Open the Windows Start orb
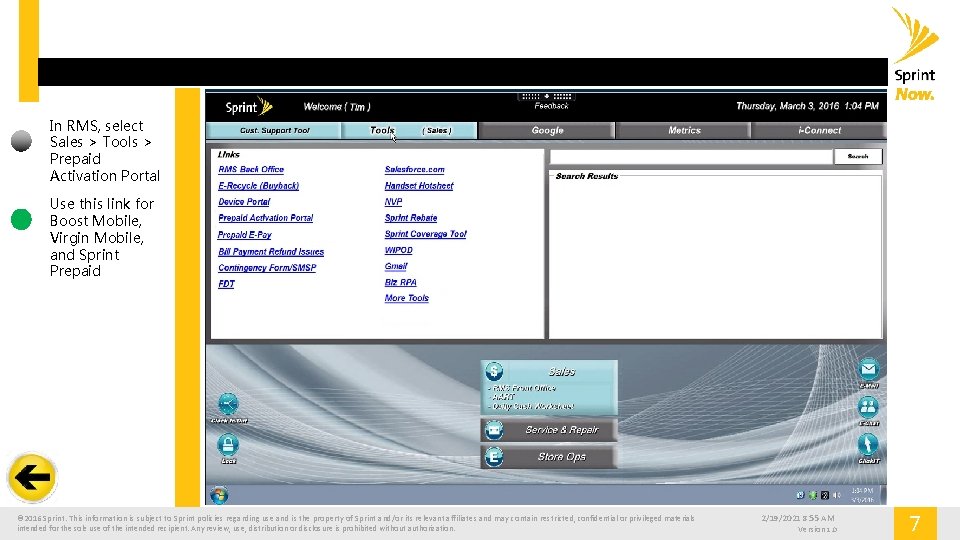Image resolution: width=960 pixels, height=540 pixels. [x=219, y=495]
